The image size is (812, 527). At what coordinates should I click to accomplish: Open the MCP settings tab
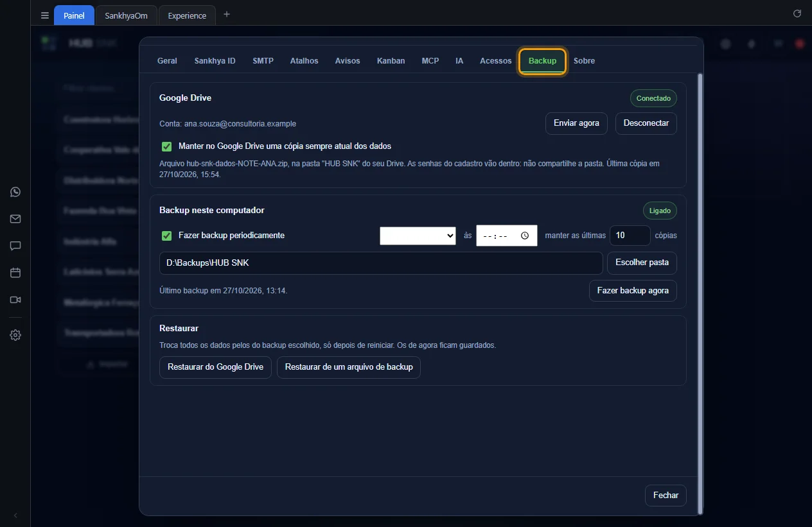[x=430, y=61]
